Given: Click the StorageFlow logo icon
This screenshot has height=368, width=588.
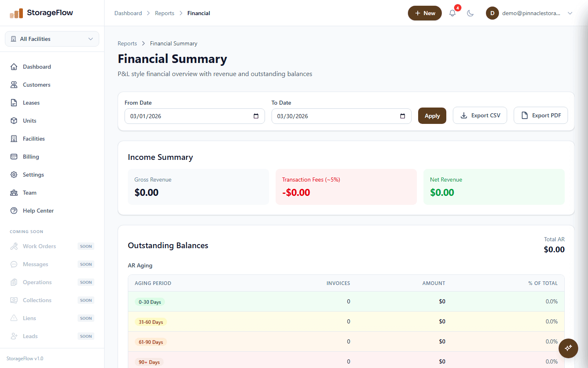Looking at the screenshot, I should pyautogui.click(x=17, y=13).
